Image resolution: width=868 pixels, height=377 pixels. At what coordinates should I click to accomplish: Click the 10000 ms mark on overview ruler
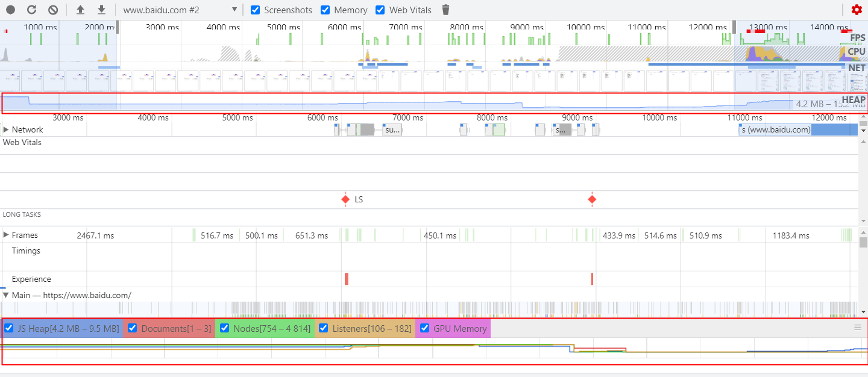587,27
